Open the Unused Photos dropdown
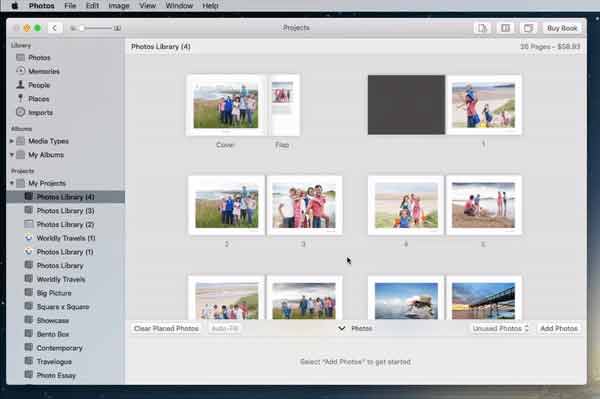The image size is (600, 399). pos(500,329)
